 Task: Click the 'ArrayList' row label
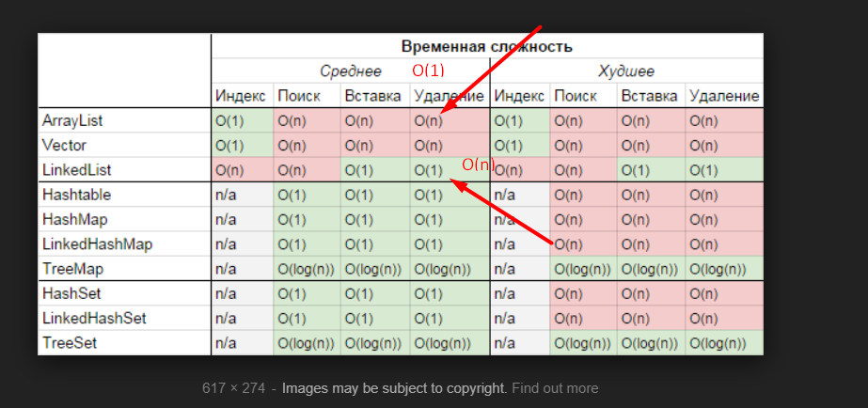pyautogui.click(x=72, y=120)
